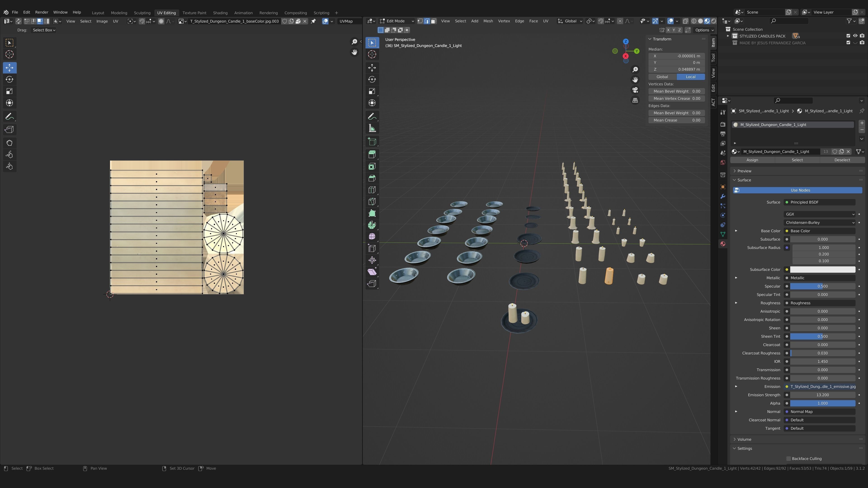Click the Deselect material button

click(x=842, y=160)
